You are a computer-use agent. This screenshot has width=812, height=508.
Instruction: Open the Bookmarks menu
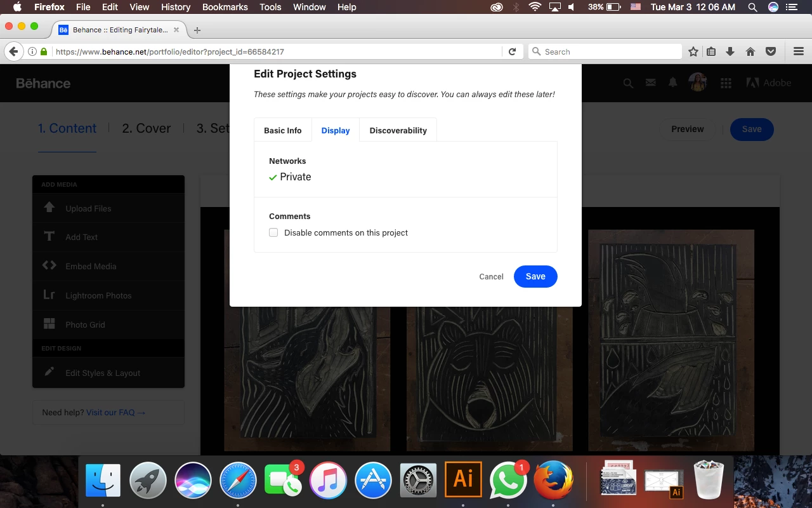click(226, 7)
